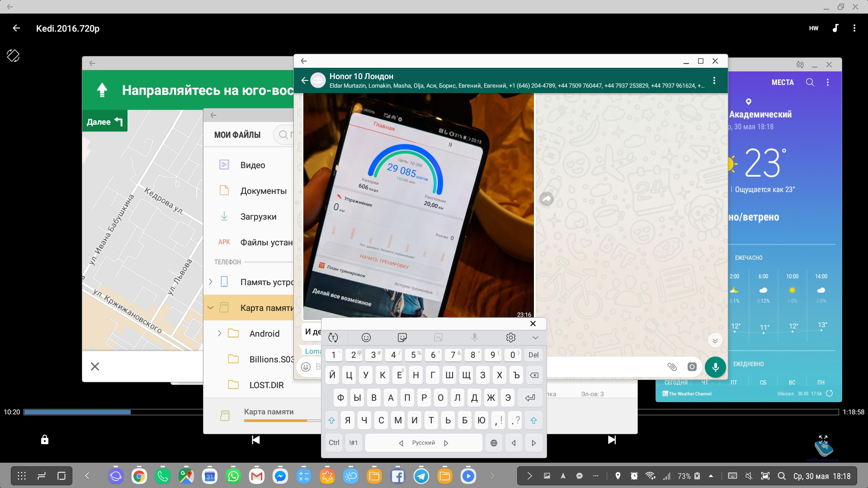Search locations in weather app
The width and height of the screenshot is (868, 488).
(x=810, y=82)
